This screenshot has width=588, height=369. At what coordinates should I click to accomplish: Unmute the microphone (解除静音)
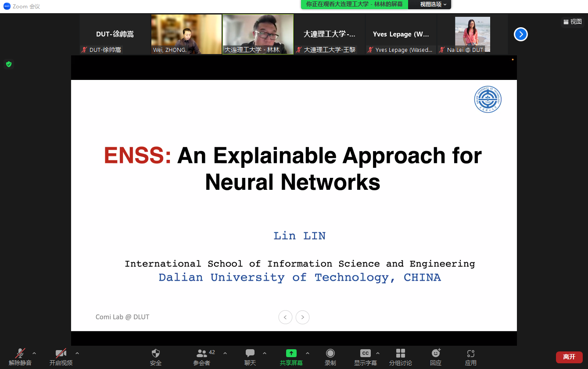[20, 354]
